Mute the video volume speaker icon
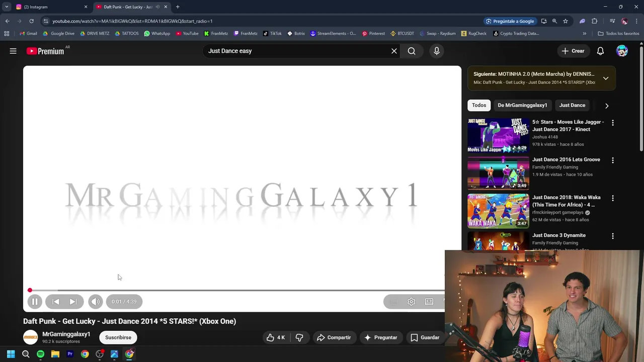The width and height of the screenshot is (644, 362). pyautogui.click(x=95, y=302)
